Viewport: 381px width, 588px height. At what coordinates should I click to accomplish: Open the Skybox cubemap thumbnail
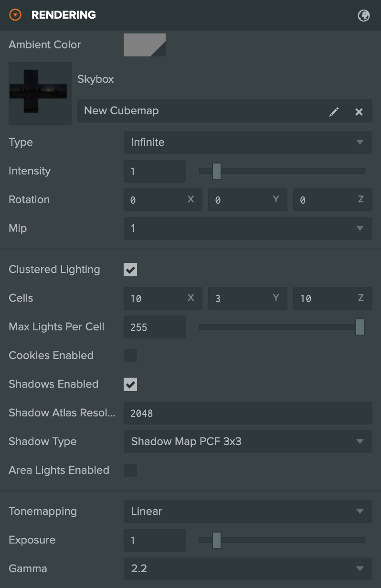pos(40,93)
